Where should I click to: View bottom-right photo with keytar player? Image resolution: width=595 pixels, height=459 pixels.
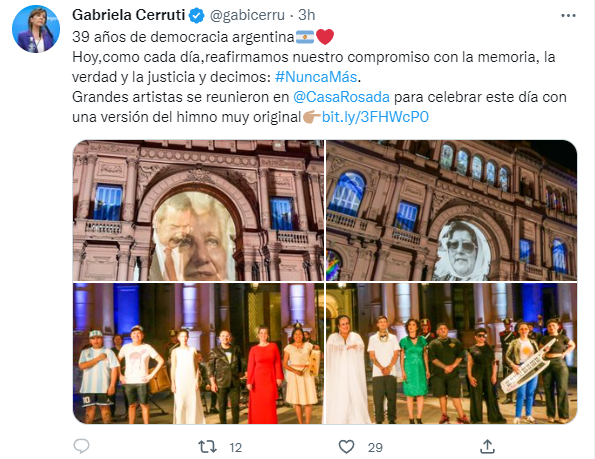tap(452, 354)
